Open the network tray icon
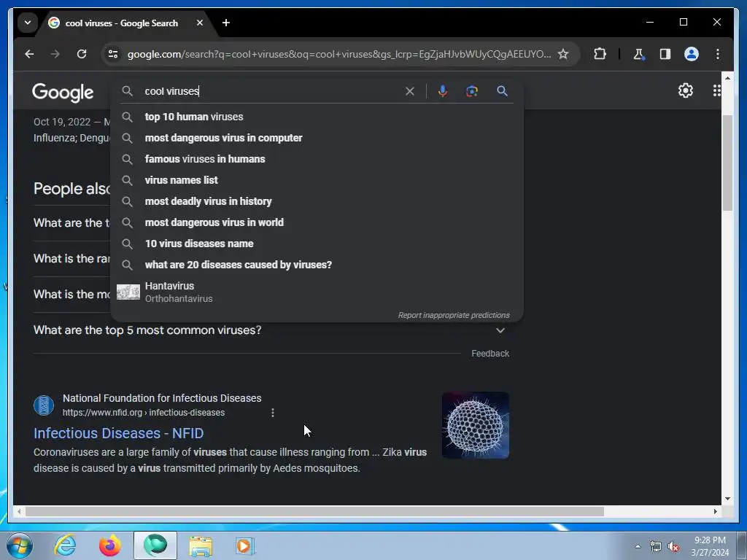 point(656,547)
